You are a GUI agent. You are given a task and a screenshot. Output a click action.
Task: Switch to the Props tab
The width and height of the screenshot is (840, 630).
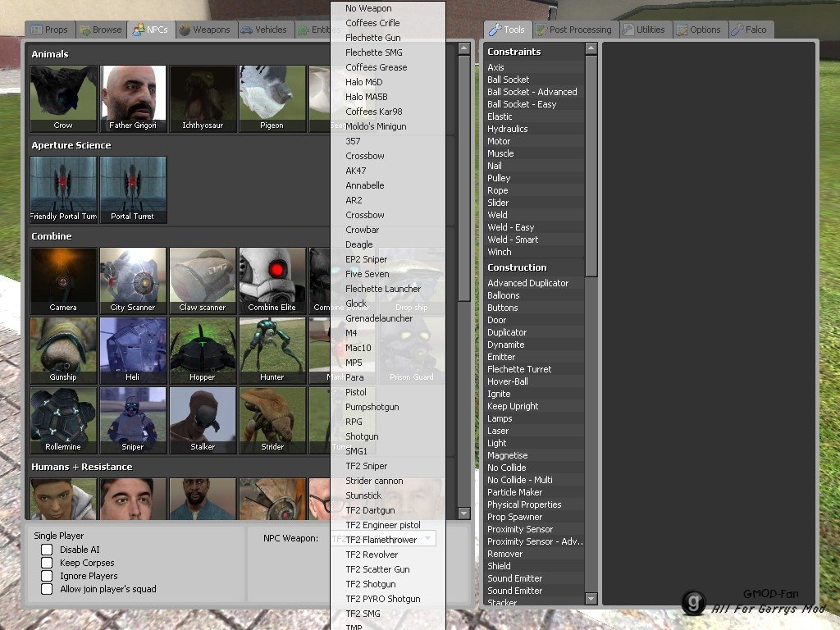coord(50,30)
